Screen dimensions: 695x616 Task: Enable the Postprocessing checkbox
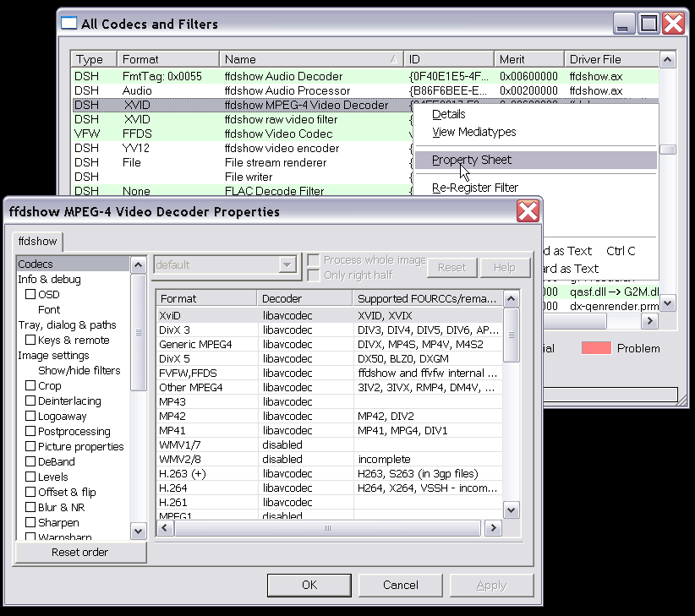tap(30, 431)
